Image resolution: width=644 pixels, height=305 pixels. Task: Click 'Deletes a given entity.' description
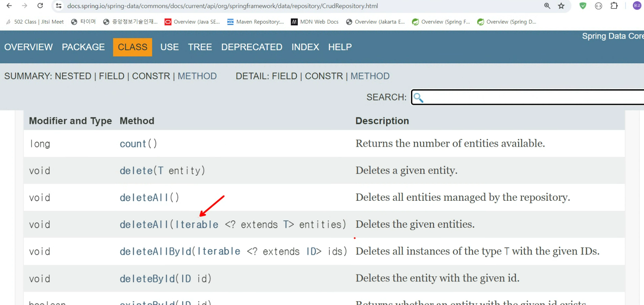click(x=406, y=171)
